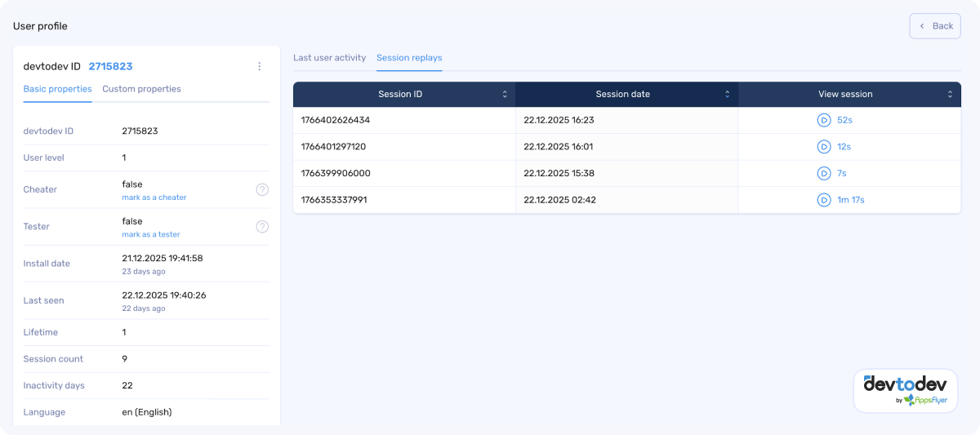The image size is (980, 435).
Task: Play the 52s session replay
Action: pyautogui.click(x=824, y=120)
